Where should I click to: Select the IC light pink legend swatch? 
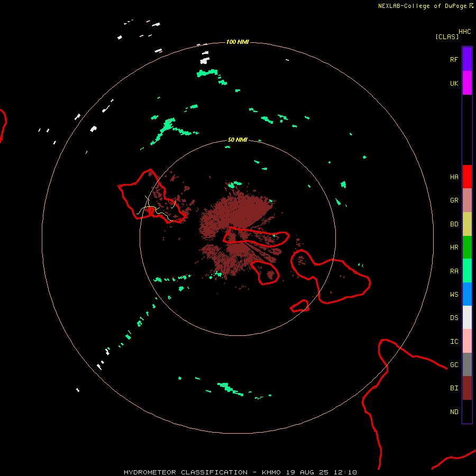coord(467,341)
